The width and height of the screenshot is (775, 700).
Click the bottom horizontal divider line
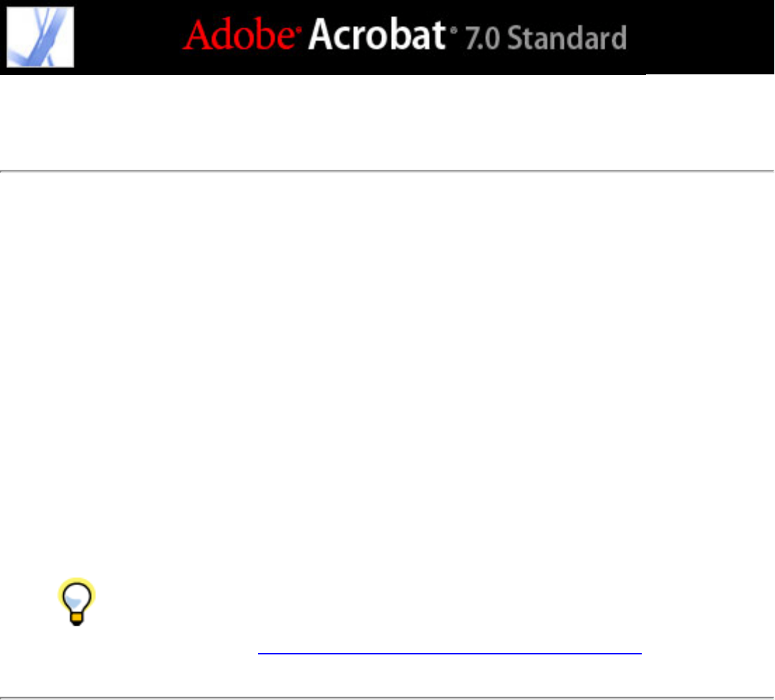tap(387, 697)
